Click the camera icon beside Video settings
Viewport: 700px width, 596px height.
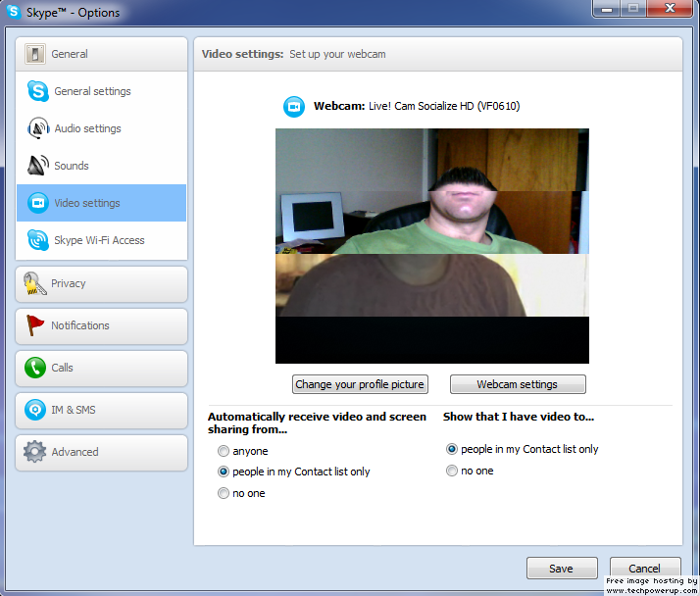[38, 203]
